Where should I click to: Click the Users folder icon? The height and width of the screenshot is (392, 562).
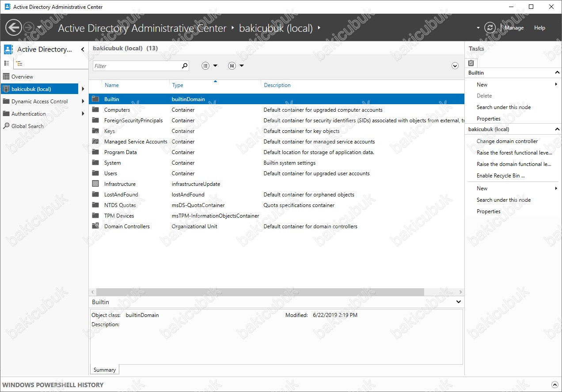[x=95, y=173]
